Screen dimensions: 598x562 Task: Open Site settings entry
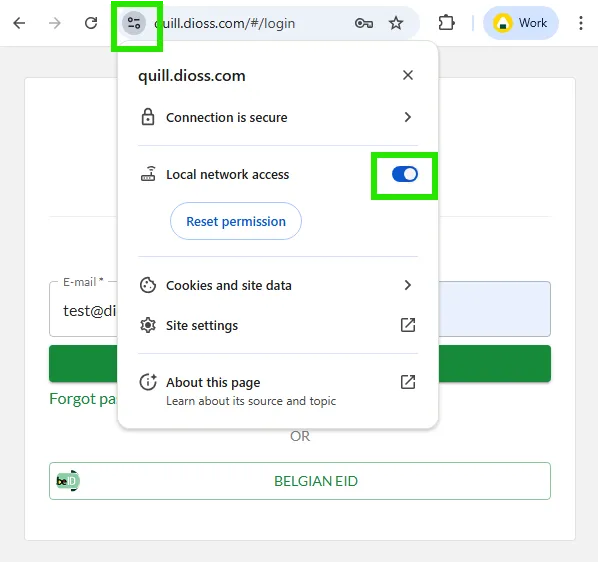coord(278,325)
